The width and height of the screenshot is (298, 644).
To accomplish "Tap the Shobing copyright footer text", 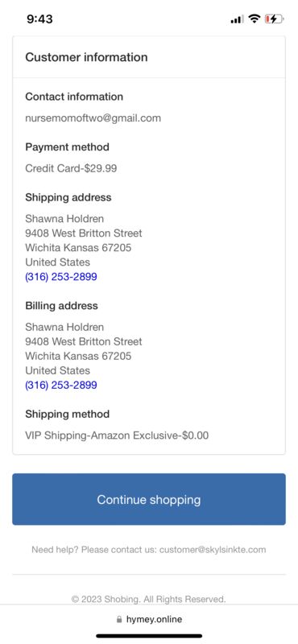I will (x=149, y=599).
